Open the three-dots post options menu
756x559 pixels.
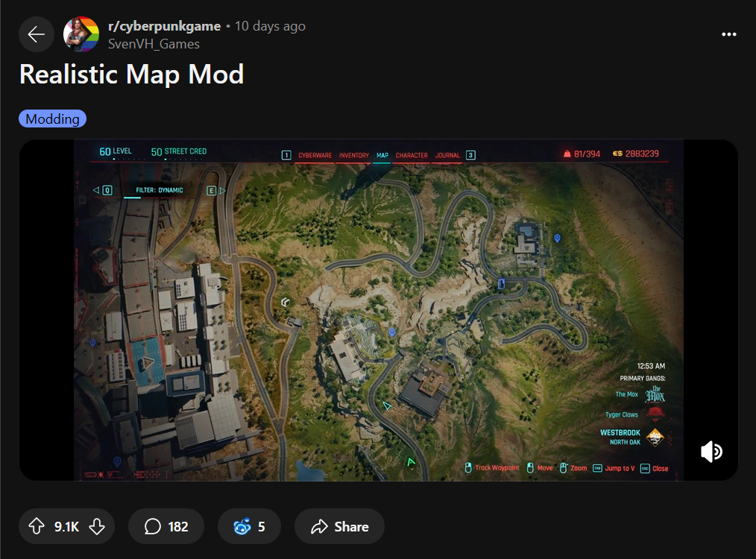tap(728, 34)
